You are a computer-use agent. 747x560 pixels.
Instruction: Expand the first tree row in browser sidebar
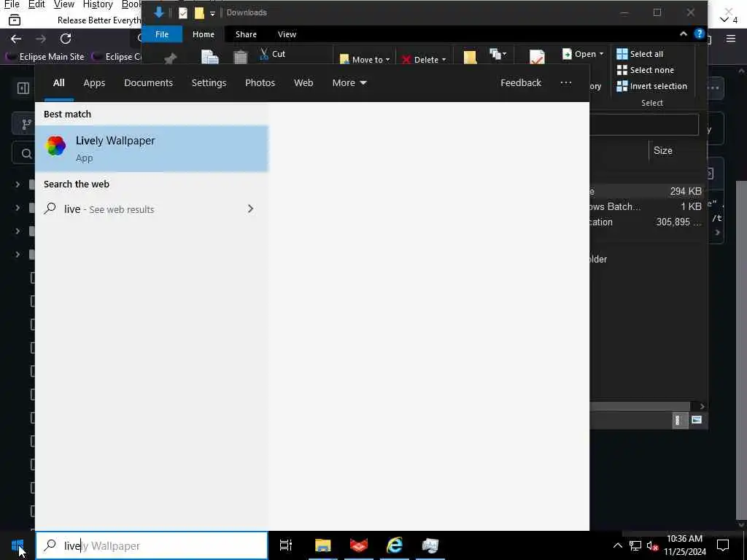click(x=18, y=184)
